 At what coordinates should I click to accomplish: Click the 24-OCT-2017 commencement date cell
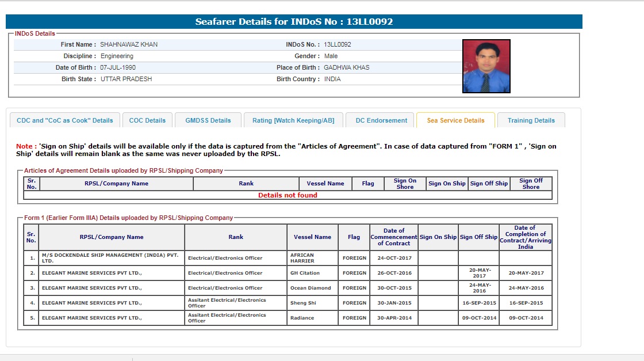394,258
